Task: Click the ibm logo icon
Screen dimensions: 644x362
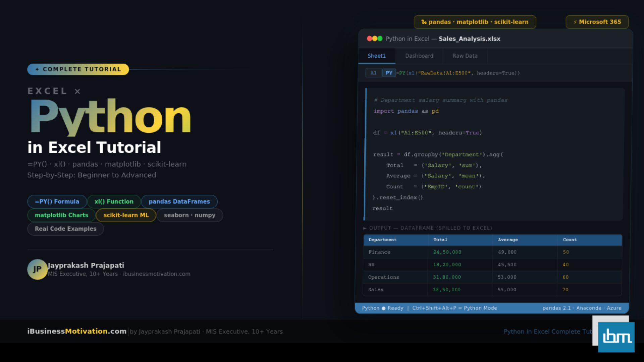Action: tap(616, 337)
